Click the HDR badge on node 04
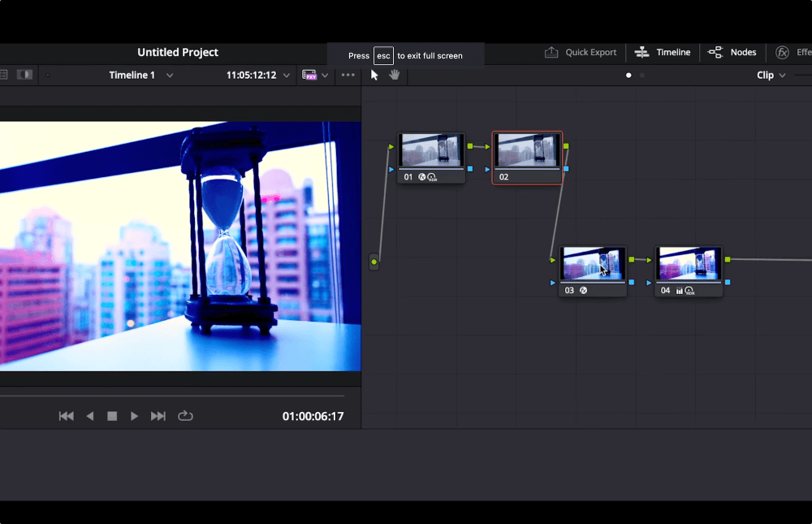The image size is (812, 524). coord(689,291)
